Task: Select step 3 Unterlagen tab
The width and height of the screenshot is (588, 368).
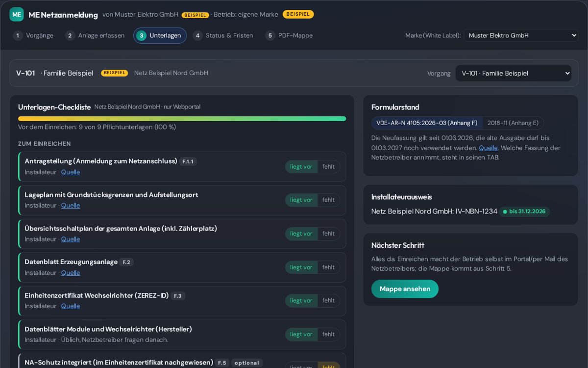Action: pyautogui.click(x=160, y=35)
